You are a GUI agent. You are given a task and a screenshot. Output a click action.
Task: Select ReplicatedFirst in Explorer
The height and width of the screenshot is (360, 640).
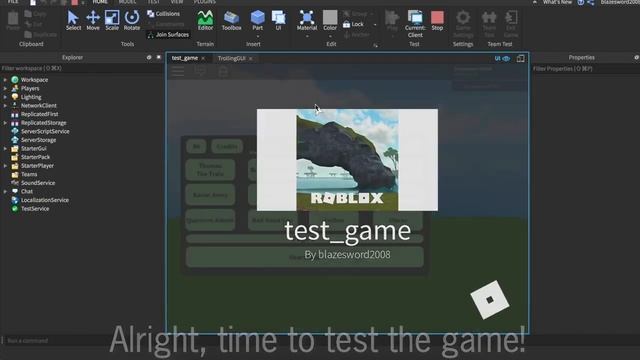pyautogui.click(x=40, y=114)
